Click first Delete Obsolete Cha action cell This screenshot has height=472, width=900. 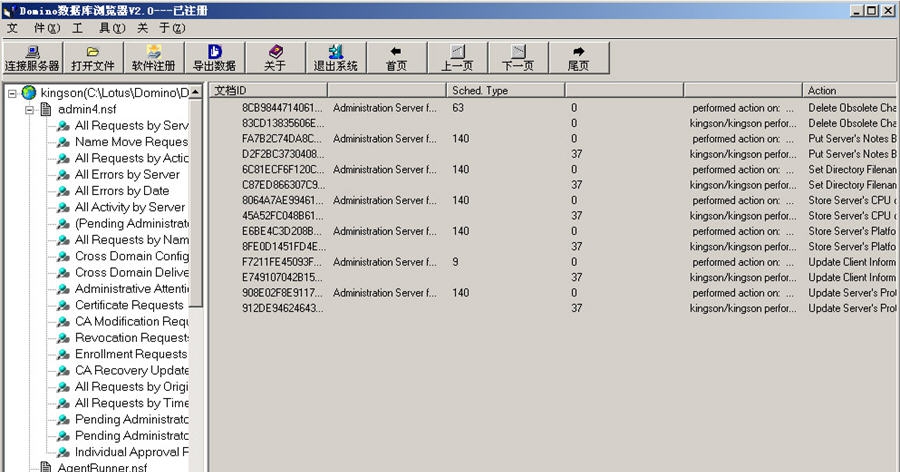[852, 108]
